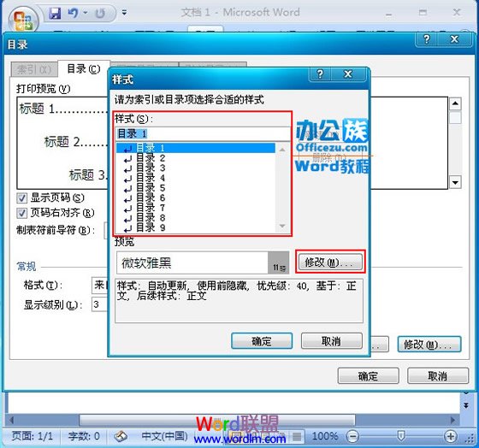Switch to the 索引(X) tab

click(x=34, y=69)
